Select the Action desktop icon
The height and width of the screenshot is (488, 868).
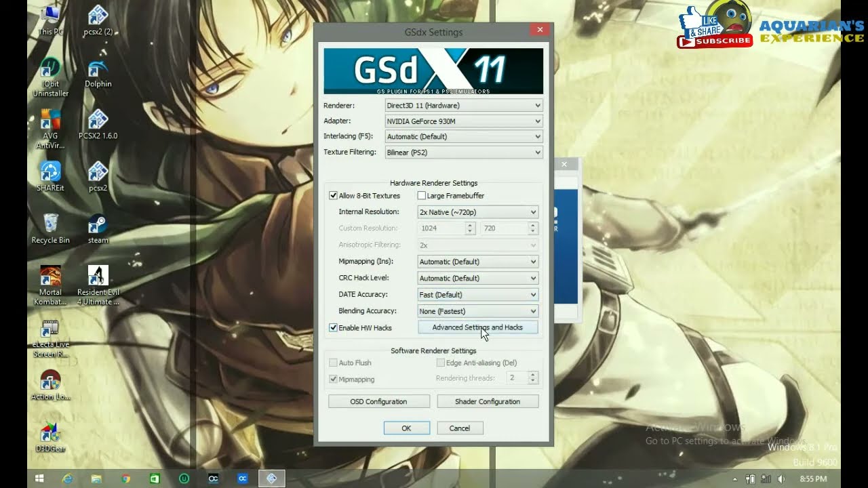50,385
